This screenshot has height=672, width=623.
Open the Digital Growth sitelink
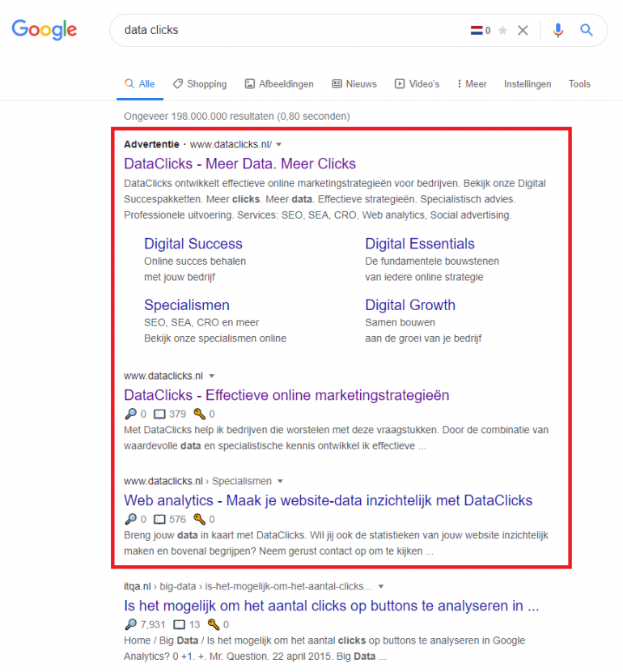click(409, 304)
